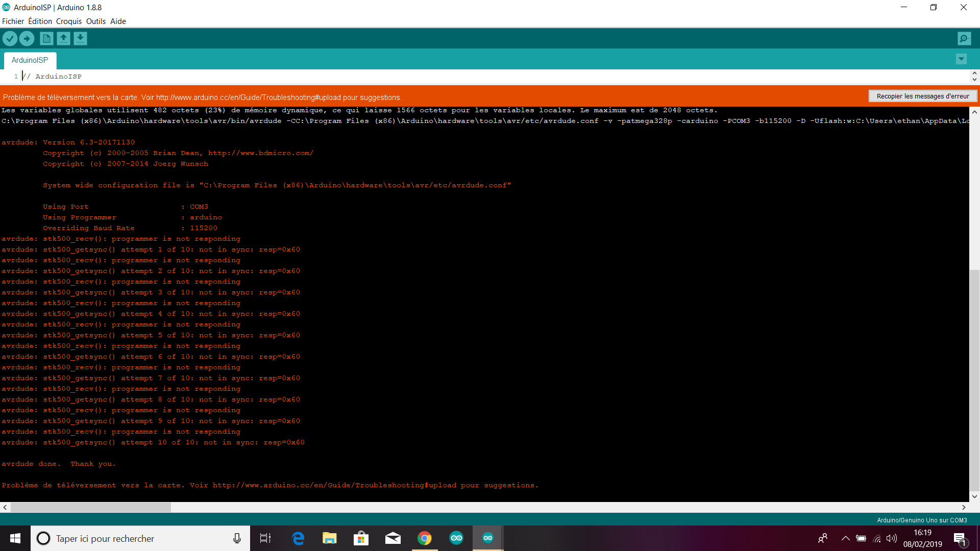Open File Explorer from the taskbar

329,538
